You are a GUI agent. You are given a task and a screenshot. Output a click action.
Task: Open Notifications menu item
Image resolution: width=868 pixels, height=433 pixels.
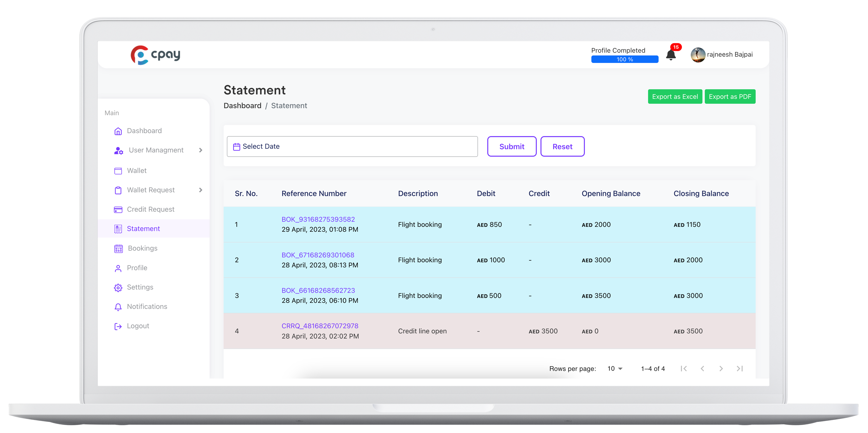click(x=147, y=307)
